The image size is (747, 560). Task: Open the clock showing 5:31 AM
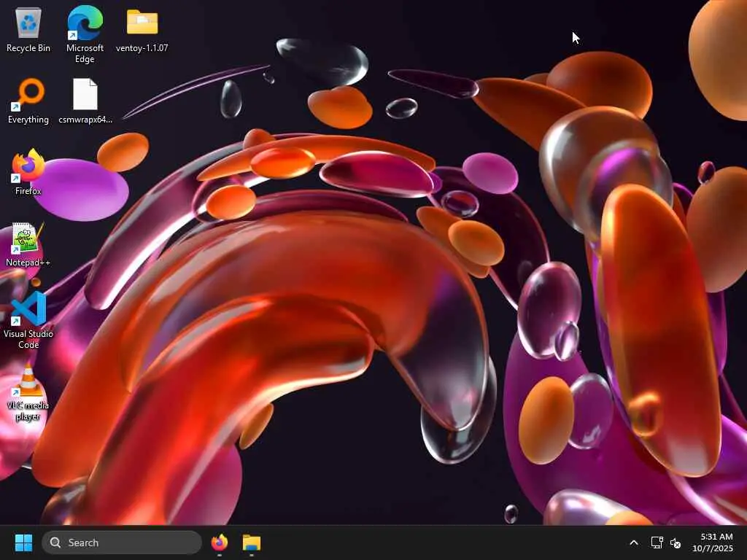coord(713,542)
